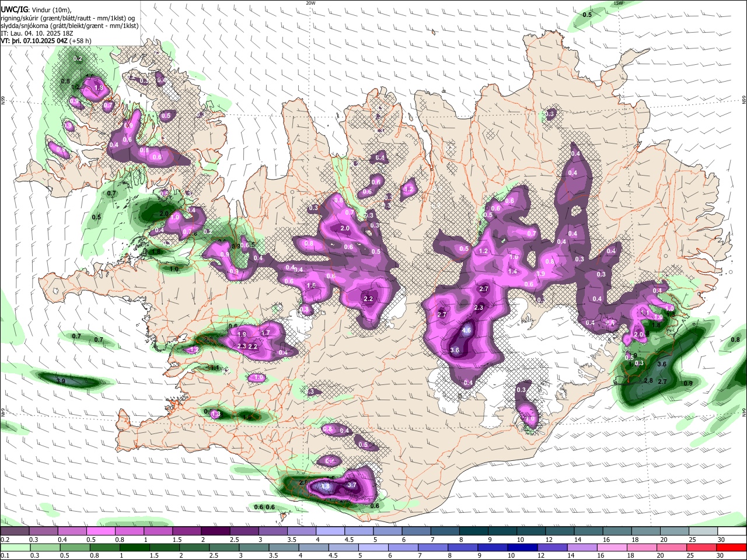This screenshot has width=747, height=560.
Task: Click the "25" label on the rain scale
Action: [692, 555]
